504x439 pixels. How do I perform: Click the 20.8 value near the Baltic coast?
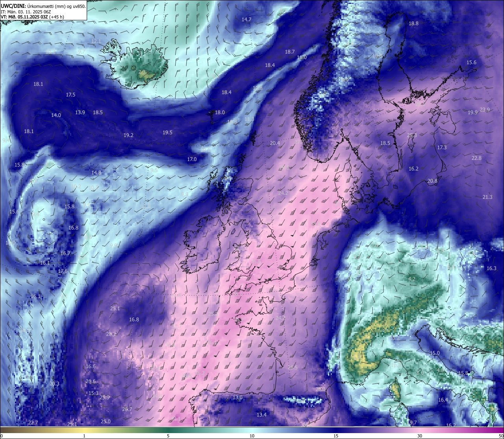tap(432, 181)
